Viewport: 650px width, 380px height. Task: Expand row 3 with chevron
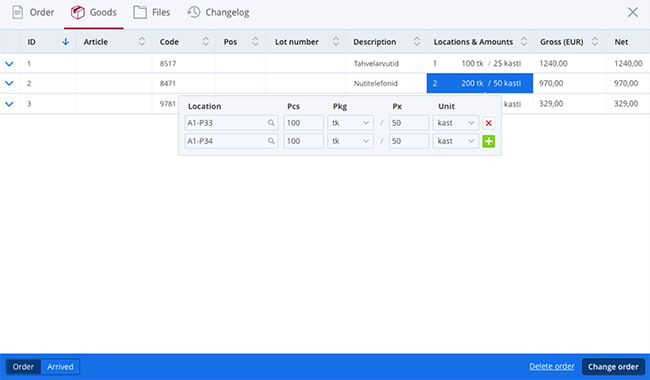point(9,104)
